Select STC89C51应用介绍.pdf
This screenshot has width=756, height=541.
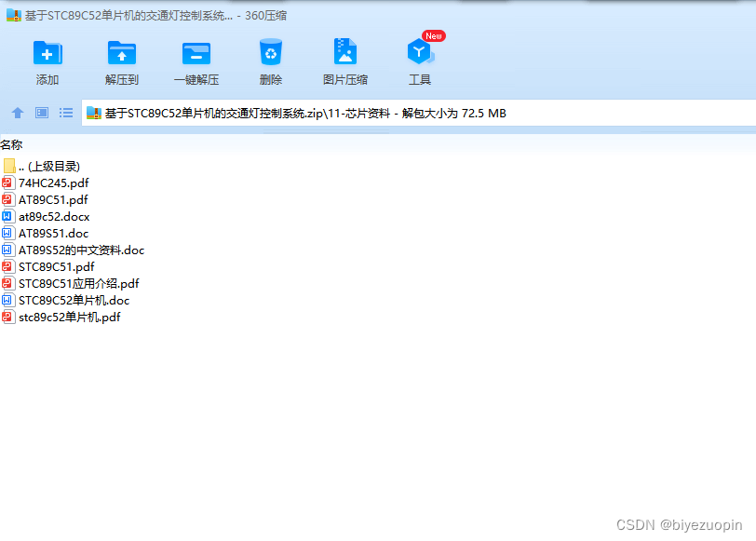coord(78,283)
